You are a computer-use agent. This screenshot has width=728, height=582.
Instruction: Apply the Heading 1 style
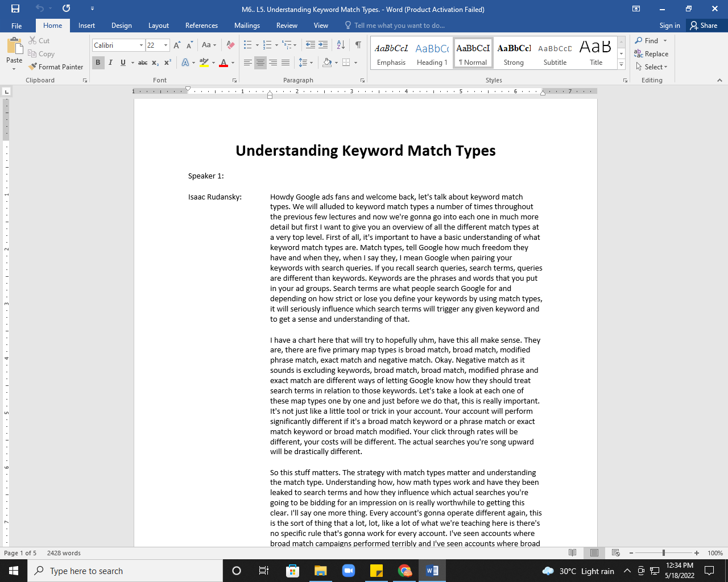pyautogui.click(x=432, y=53)
